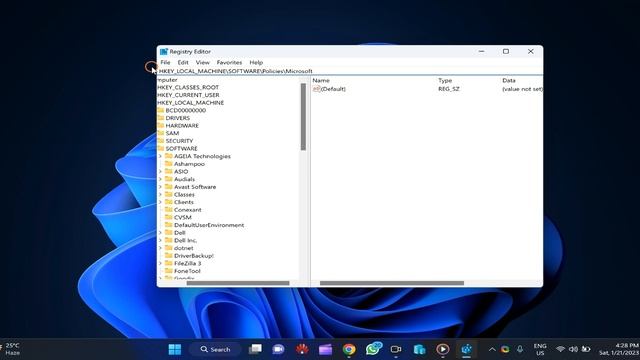Open the Edit menu

(183, 62)
